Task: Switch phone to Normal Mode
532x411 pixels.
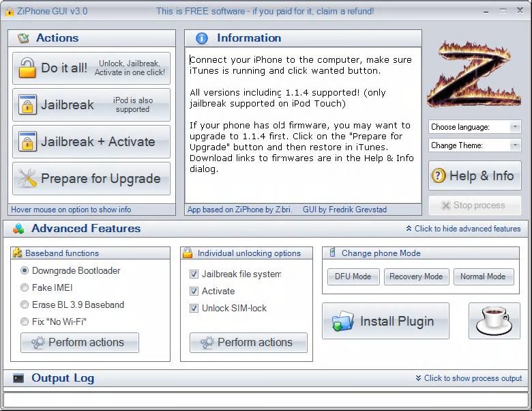Action: point(484,277)
